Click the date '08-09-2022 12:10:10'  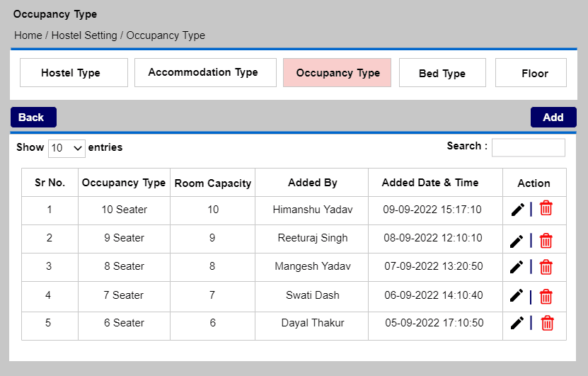[433, 238]
